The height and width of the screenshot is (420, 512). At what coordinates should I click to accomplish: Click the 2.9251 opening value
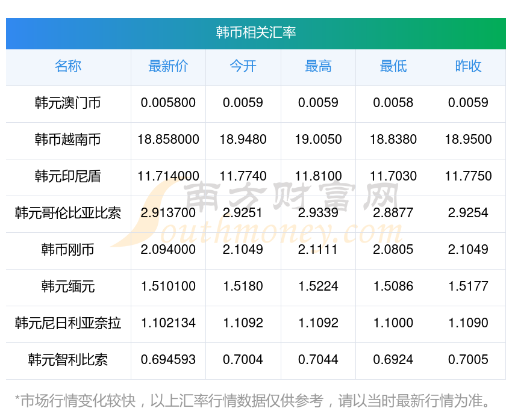(243, 213)
